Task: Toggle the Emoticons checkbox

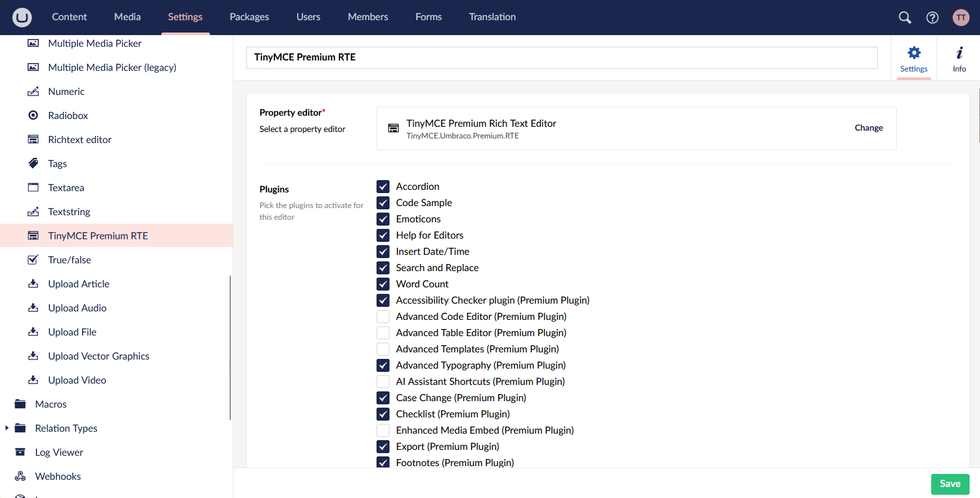Action: tap(383, 219)
